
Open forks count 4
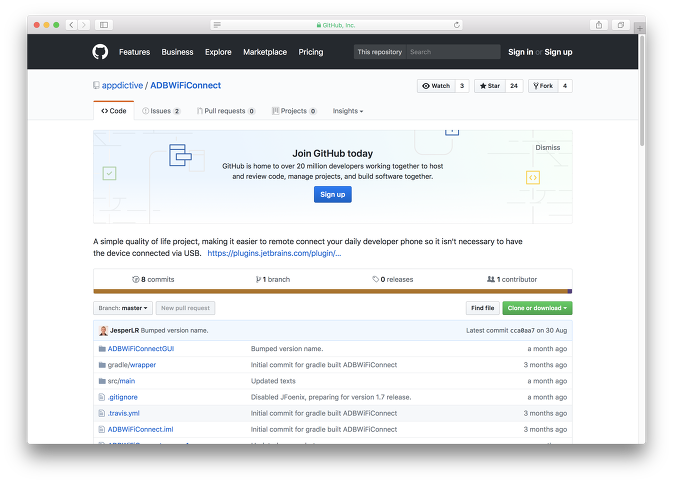tap(565, 86)
